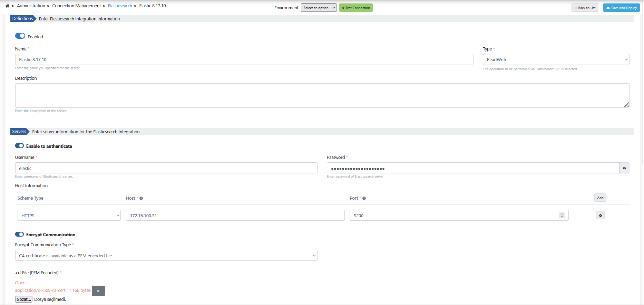Remove the host row with minus icon
Screen dimensions: 644x305
tap(600, 216)
